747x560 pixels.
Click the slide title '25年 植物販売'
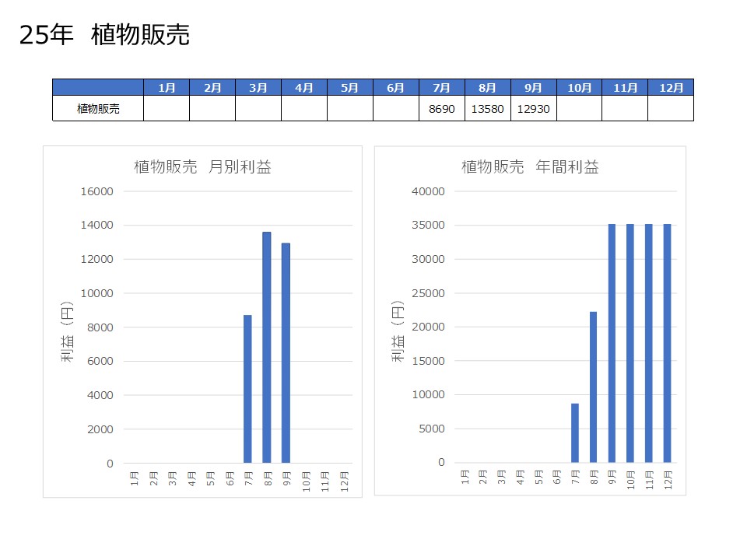click(104, 36)
